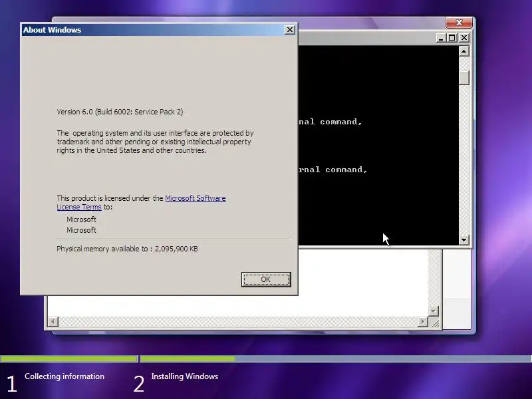
Task: Click the About Windows title bar
Action: tap(153, 30)
